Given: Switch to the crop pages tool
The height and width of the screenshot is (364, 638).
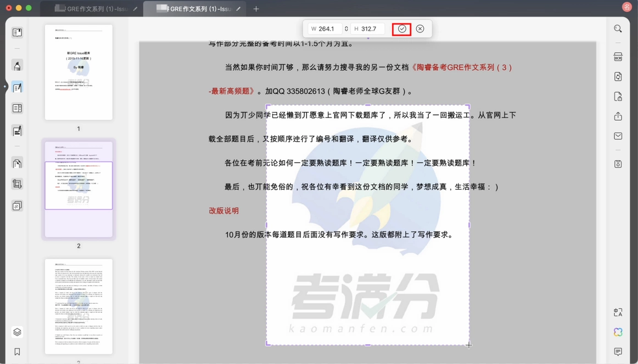Looking at the screenshot, I should click(x=17, y=184).
